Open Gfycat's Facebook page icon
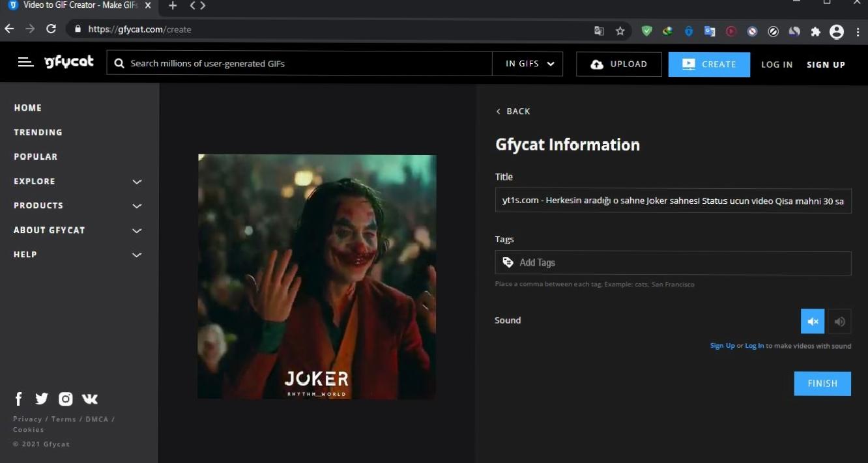This screenshot has width=868, height=463. pyautogui.click(x=19, y=399)
